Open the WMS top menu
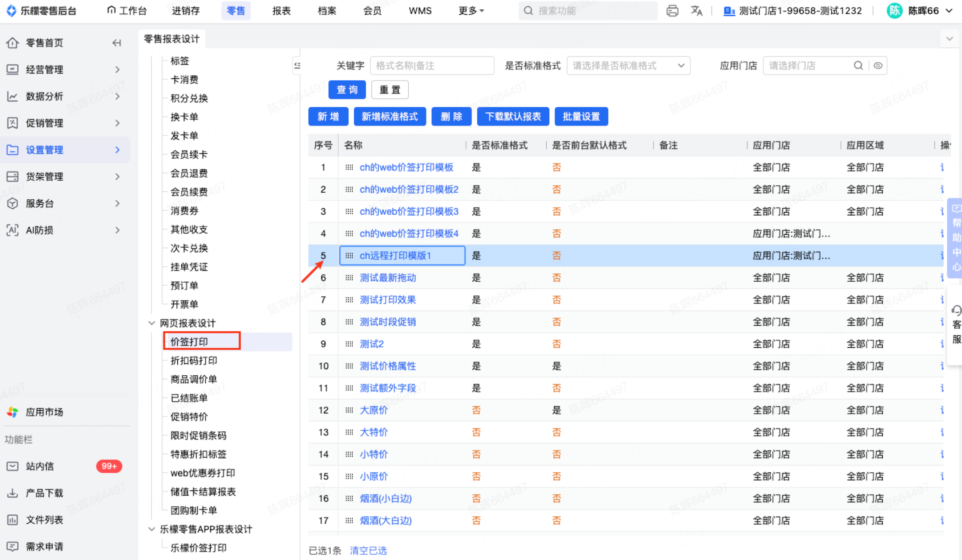962x560 pixels. 420,11
